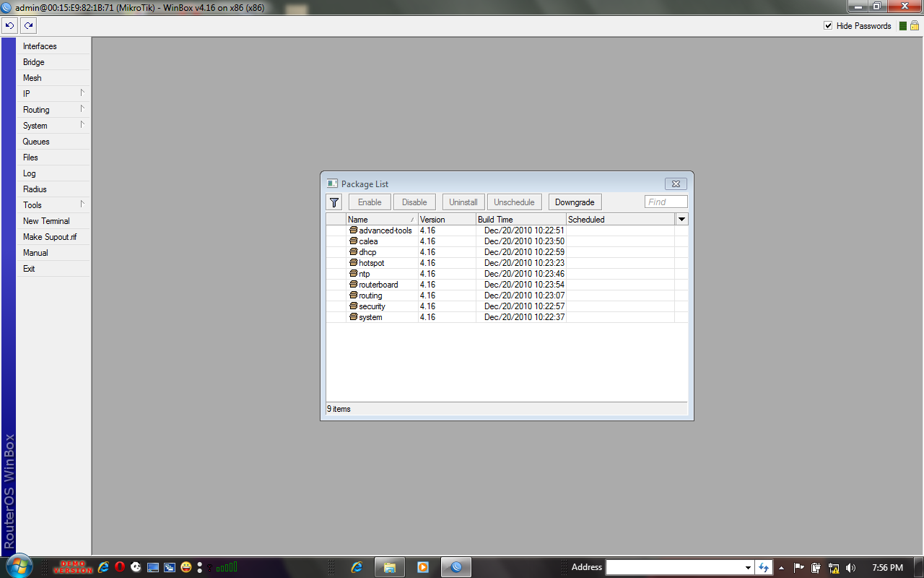
Task: Open the Mesh menu
Action: click(x=53, y=78)
